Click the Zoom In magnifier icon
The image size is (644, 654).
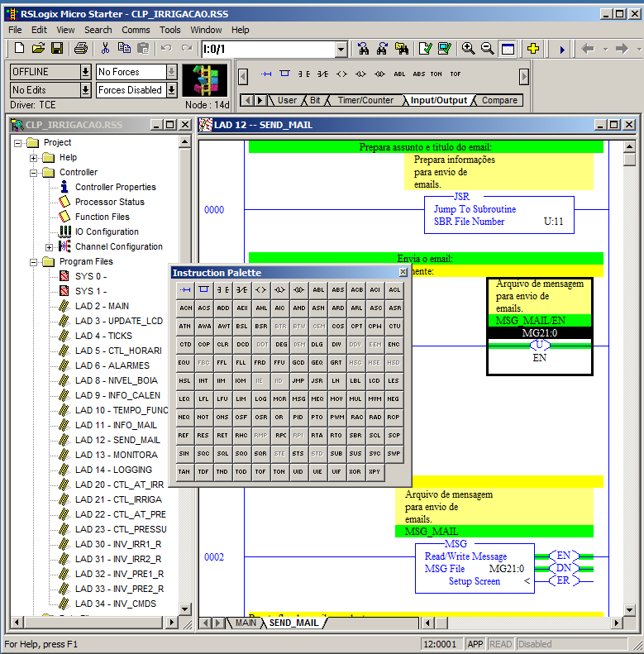468,49
